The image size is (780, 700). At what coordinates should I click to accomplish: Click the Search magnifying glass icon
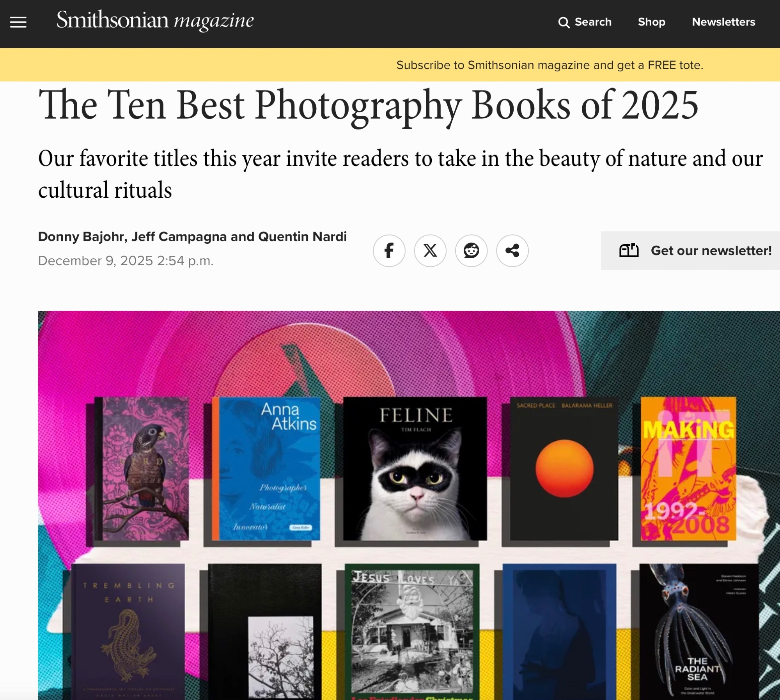pyautogui.click(x=564, y=23)
